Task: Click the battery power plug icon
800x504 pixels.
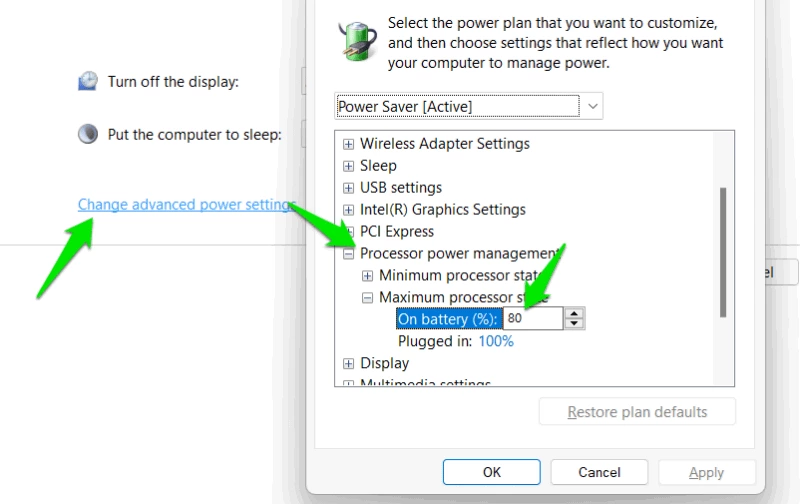Action: (357, 41)
